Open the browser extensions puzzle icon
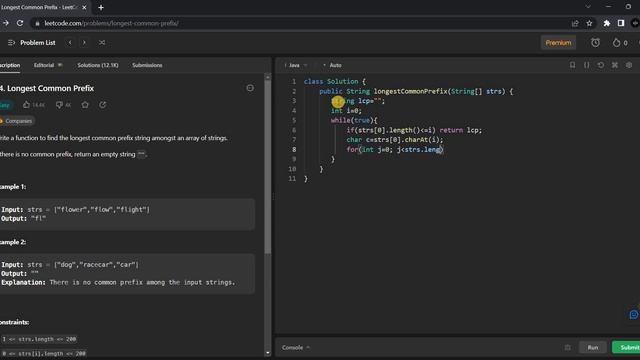 click(x=607, y=23)
